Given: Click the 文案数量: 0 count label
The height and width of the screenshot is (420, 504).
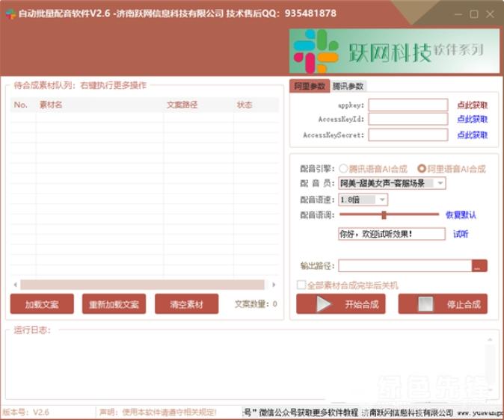Looking at the screenshot, I should pos(256,304).
